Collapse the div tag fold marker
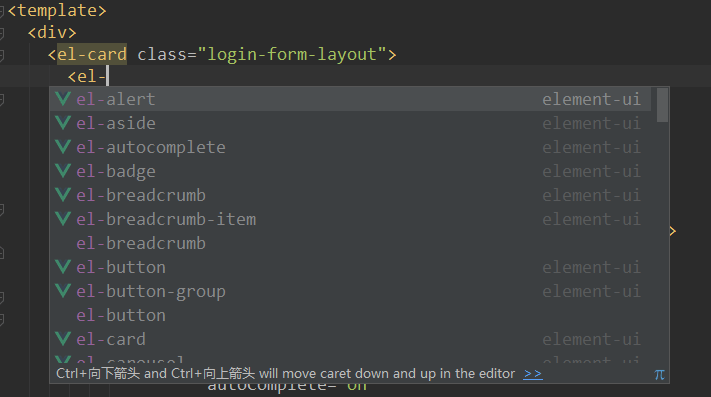The image size is (711, 397). [2, 33]
